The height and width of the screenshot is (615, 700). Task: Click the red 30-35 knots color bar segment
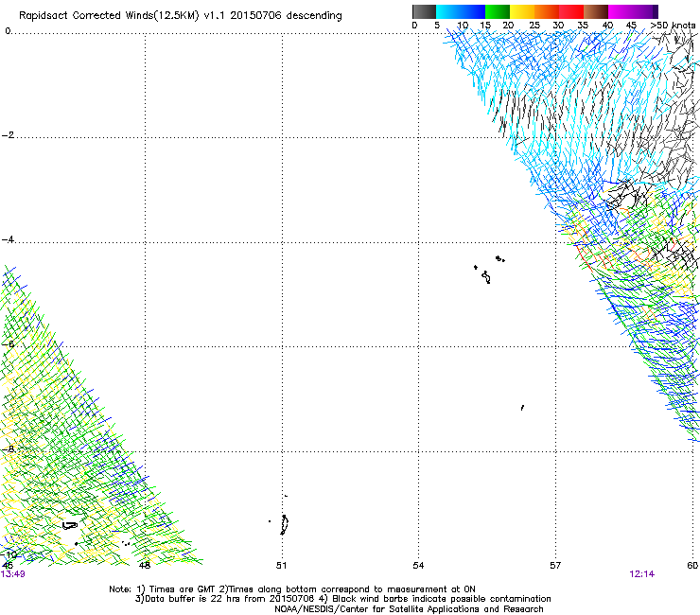pyautogui.click(x=571, y=11)
